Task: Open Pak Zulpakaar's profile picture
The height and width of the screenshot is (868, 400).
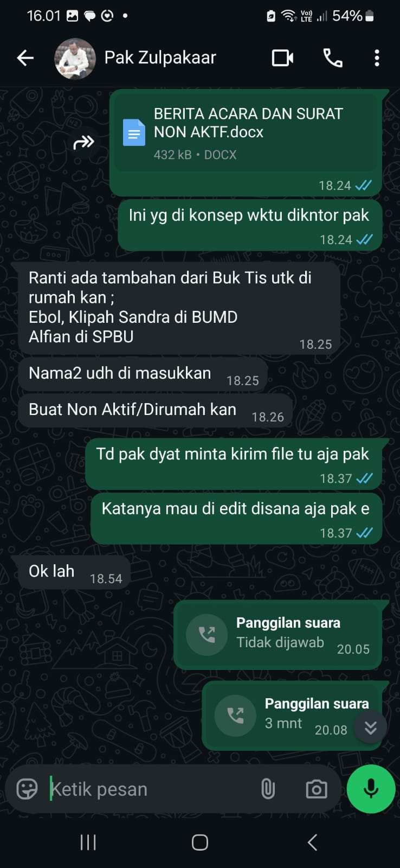Action: (75, 58)
